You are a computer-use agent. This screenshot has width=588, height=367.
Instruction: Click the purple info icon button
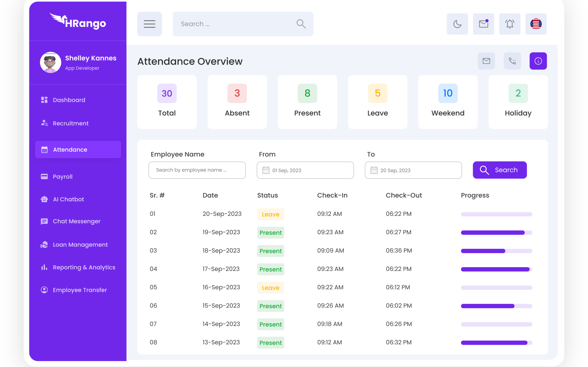click(x=538, y=61)
